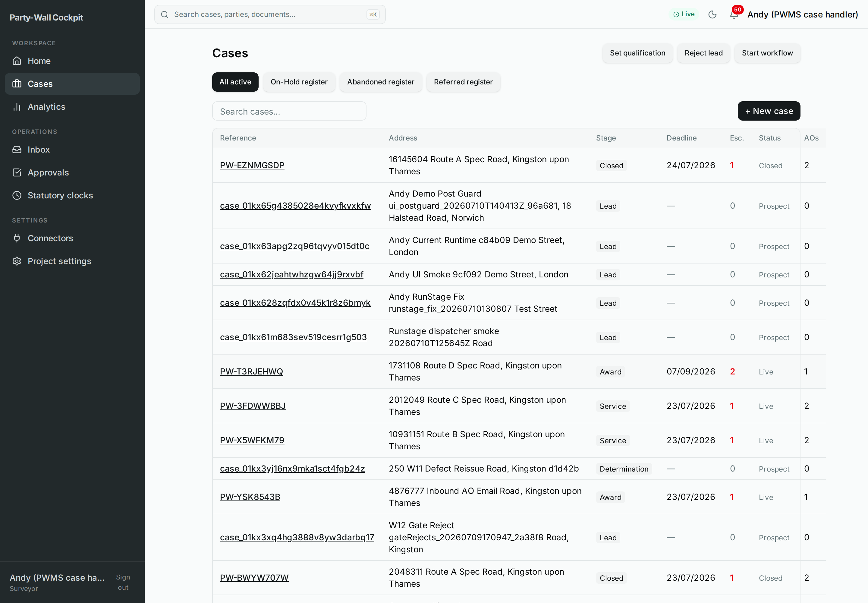Open notifications bell with 50 badge
Viewport: 868px width, 603px height.
[x=734, y=14]
